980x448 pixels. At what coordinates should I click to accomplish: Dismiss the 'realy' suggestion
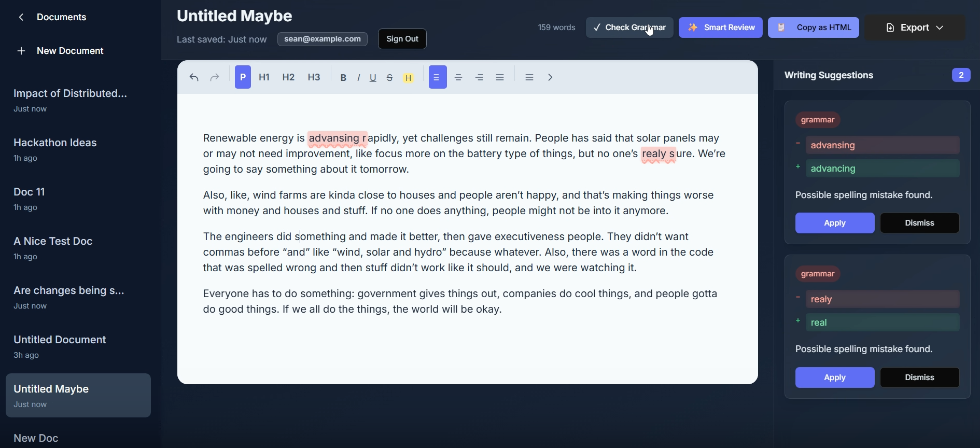point(919,377)
